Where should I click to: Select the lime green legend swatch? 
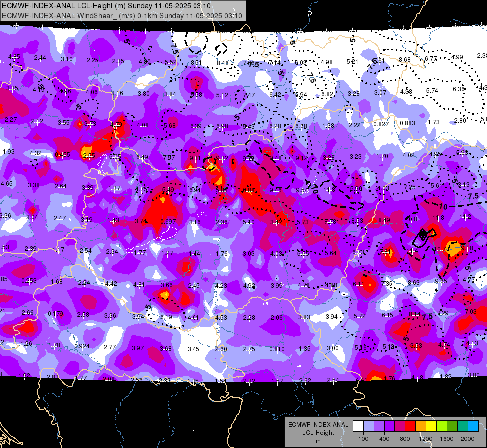(x=441, y=426)
